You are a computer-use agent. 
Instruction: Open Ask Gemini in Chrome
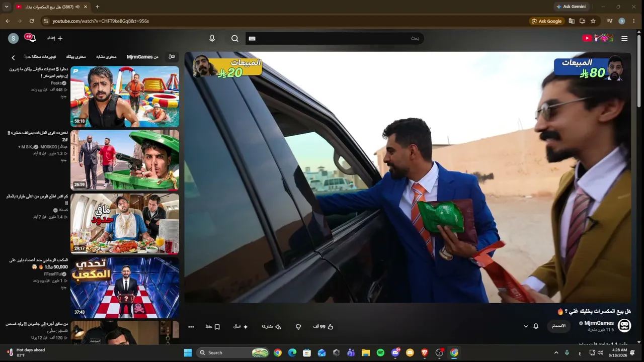tap(571, 7)
